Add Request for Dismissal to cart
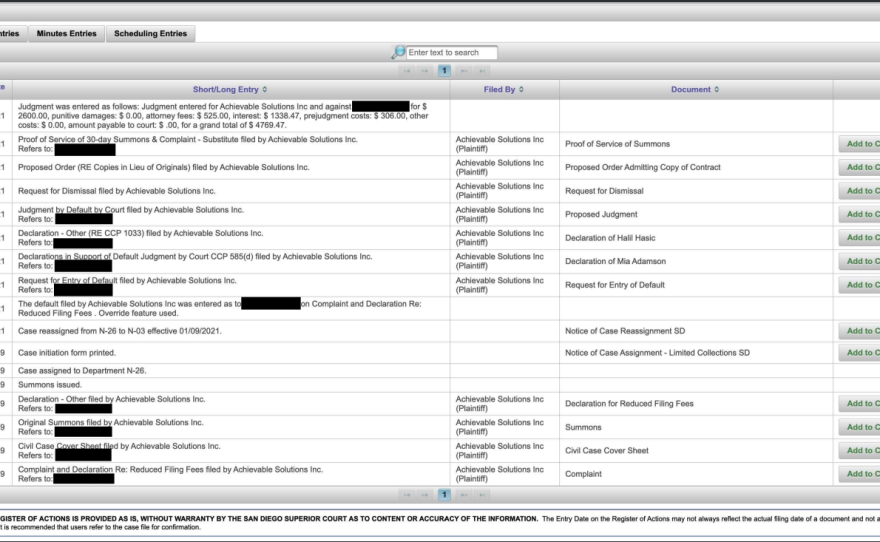Image resolution: width=880 pixels, height=542 pixels. 859,191
